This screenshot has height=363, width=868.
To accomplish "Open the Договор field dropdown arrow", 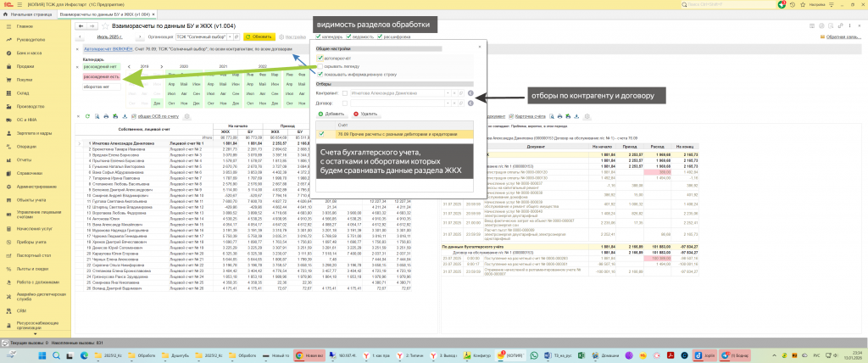I will click(x=448, y=102).
